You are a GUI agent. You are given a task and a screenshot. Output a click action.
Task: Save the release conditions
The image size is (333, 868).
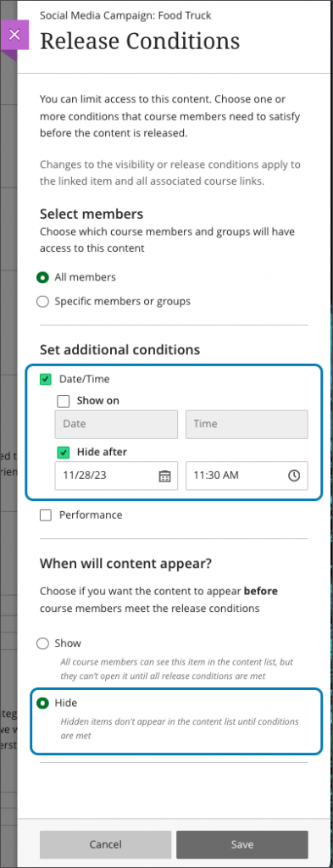[242, 844]
